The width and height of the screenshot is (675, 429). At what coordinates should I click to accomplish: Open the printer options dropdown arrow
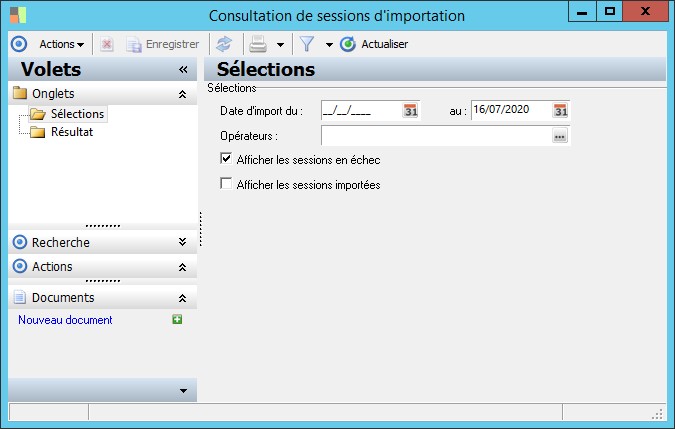(x=280, y=45)
